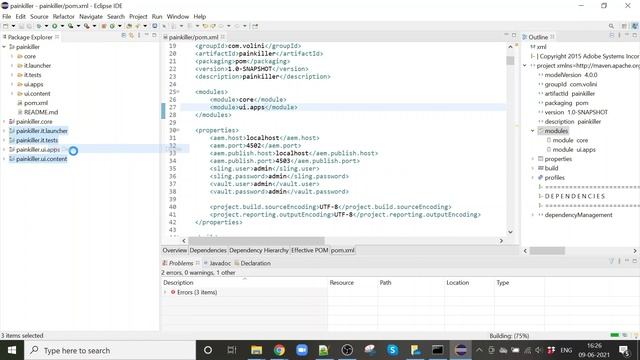Click the Java perspective icon at the far right of the toolbar

click(635, 26)
